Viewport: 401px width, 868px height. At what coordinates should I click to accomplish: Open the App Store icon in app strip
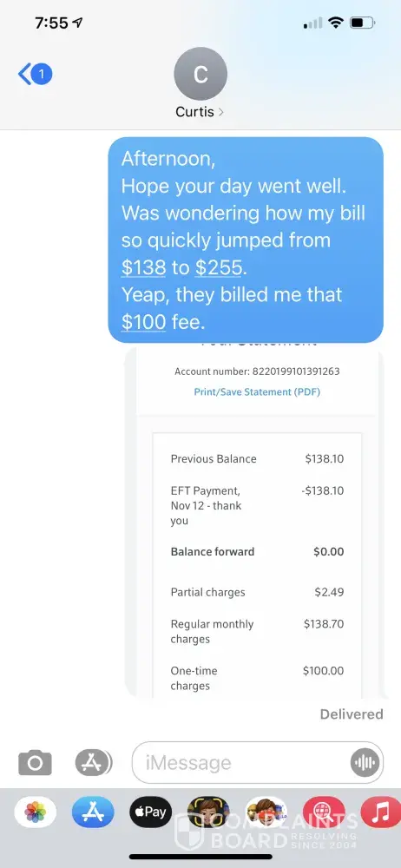pyautogui.click(x=93, y=812)
